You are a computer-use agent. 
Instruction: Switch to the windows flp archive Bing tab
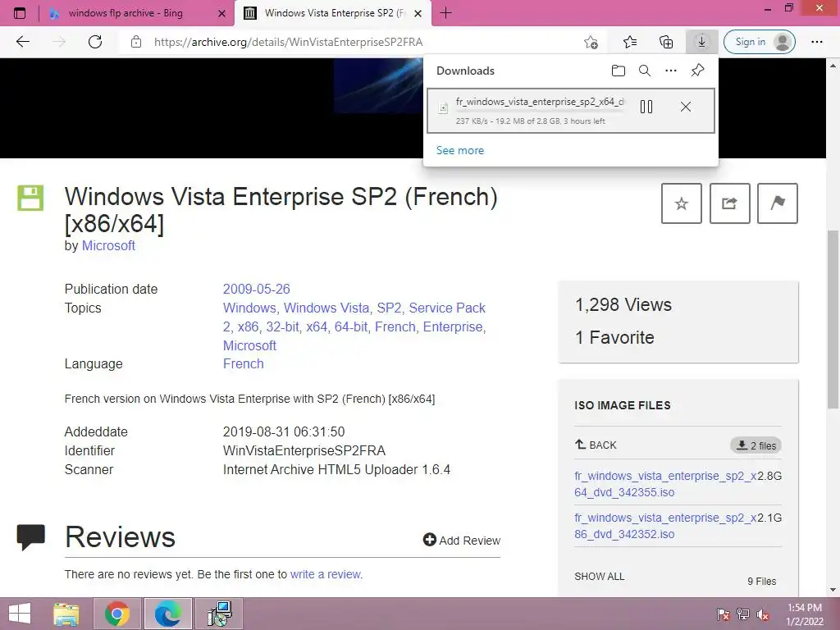126,13
